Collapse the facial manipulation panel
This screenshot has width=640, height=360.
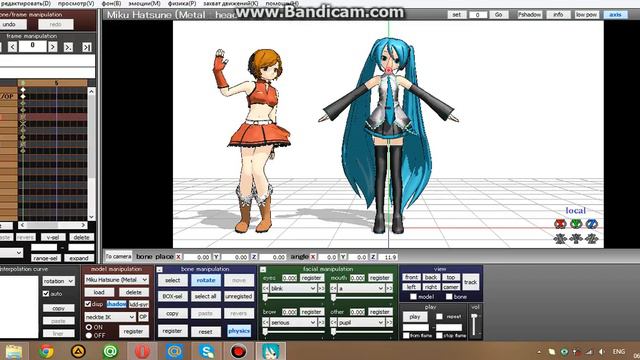[x=263, y=269]
